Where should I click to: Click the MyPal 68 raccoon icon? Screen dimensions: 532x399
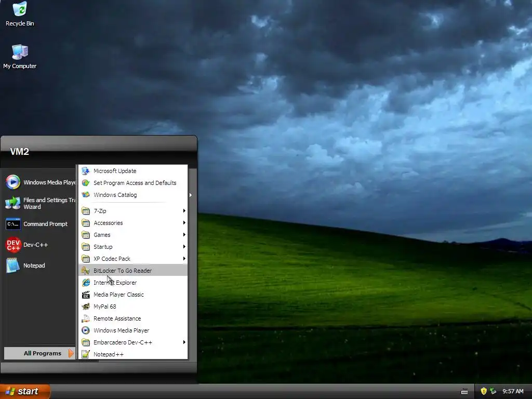coord(86,307)
